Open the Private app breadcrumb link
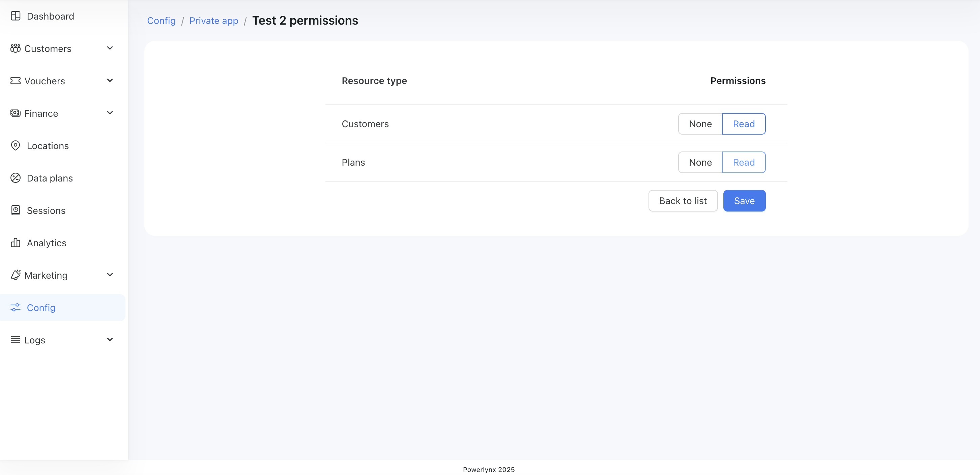Image resolution: width=980 pixels, height=475 pixels. tap(213, 21)
